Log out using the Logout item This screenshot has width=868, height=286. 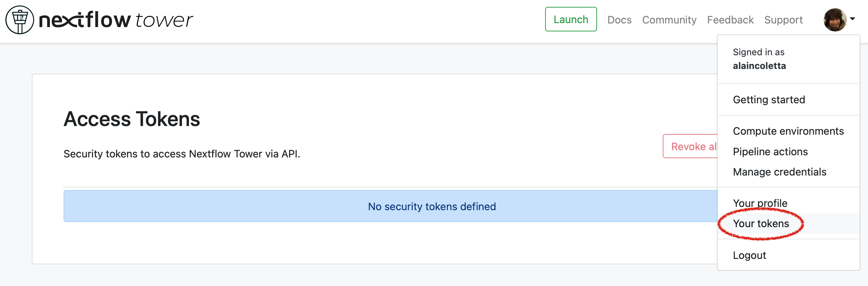pyautogui.click(x=749, y=255)
